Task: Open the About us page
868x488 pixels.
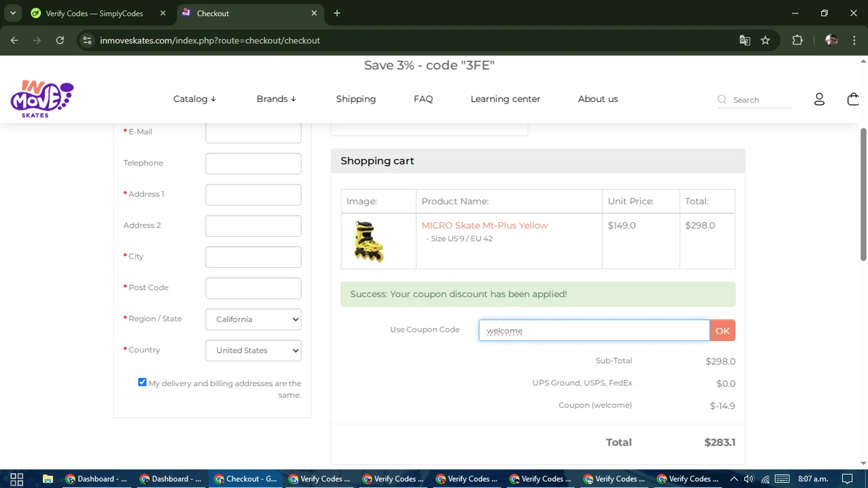Action: [598, 99]
